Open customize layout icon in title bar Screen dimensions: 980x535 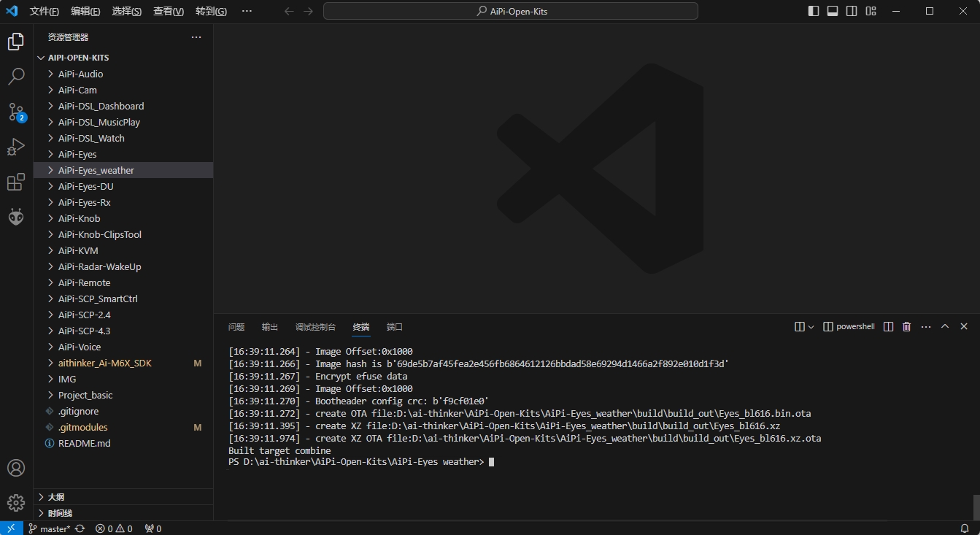click(871, 11)
